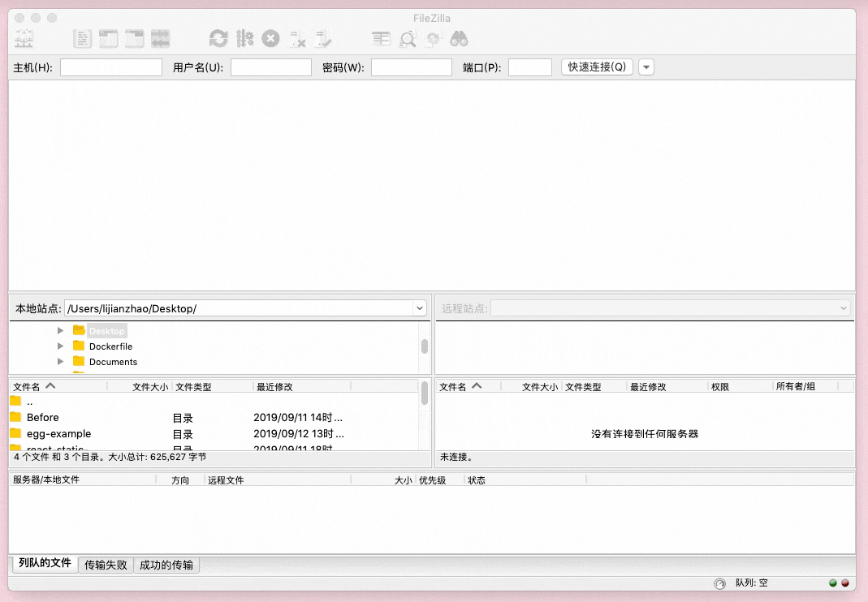Enable directory comparison
Image resolution: width=868 pixels, height=602 pixels.
tap(408, 38)
